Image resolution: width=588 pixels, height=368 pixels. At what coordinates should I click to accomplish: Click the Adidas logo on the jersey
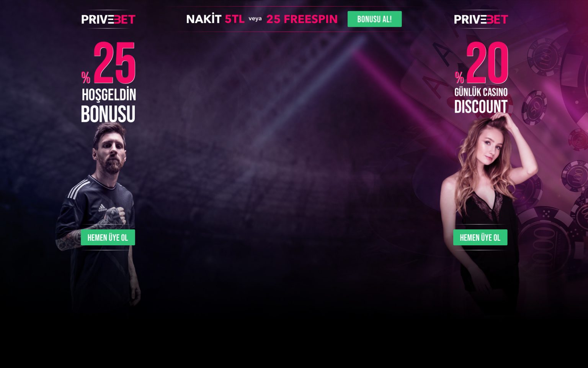pos(102,208)
